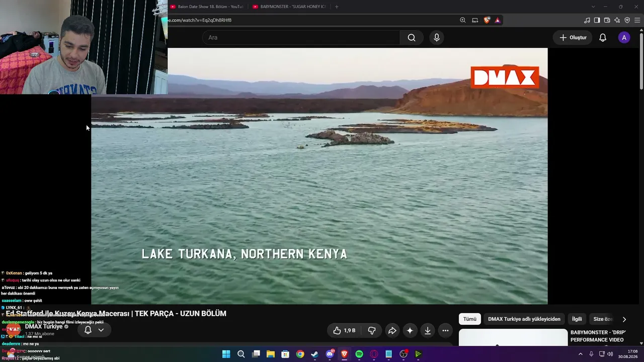Viewport: 644px width, 362px height.
Task: Click the system tray microphone icon
Action: click(591, 354)
